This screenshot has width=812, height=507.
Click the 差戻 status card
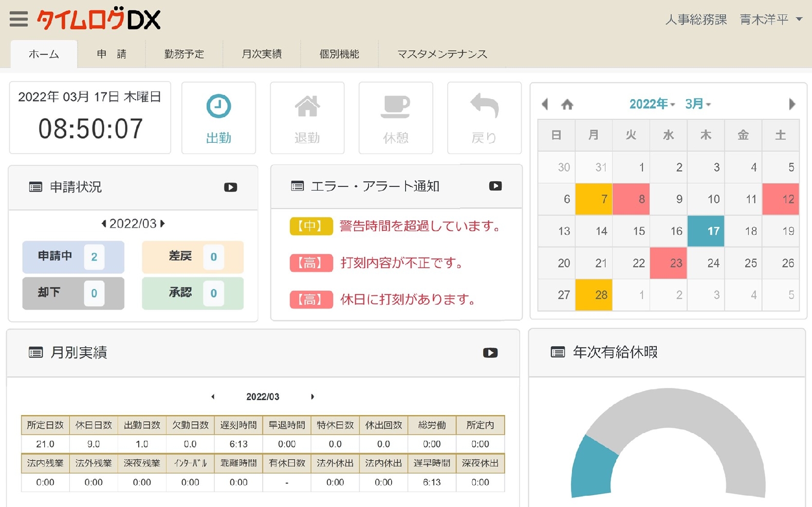pos(193,257)
